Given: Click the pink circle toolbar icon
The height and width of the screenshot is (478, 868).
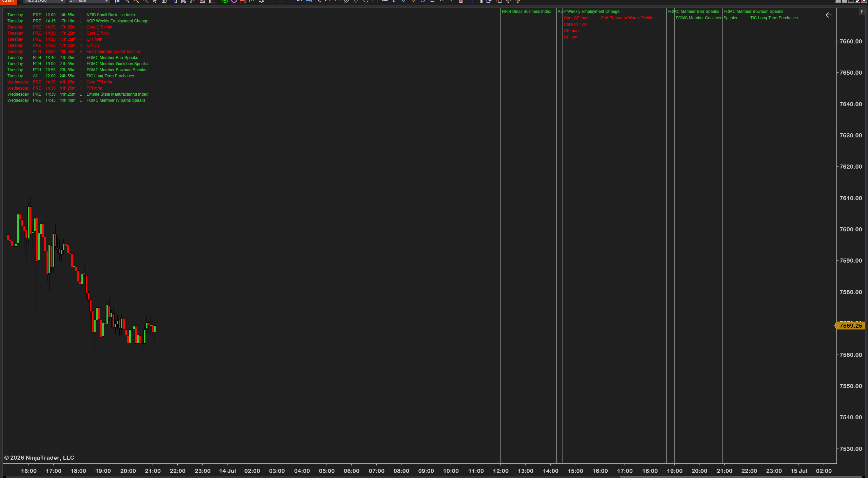Looking at the screenshot, I should (x=234, y=1).
